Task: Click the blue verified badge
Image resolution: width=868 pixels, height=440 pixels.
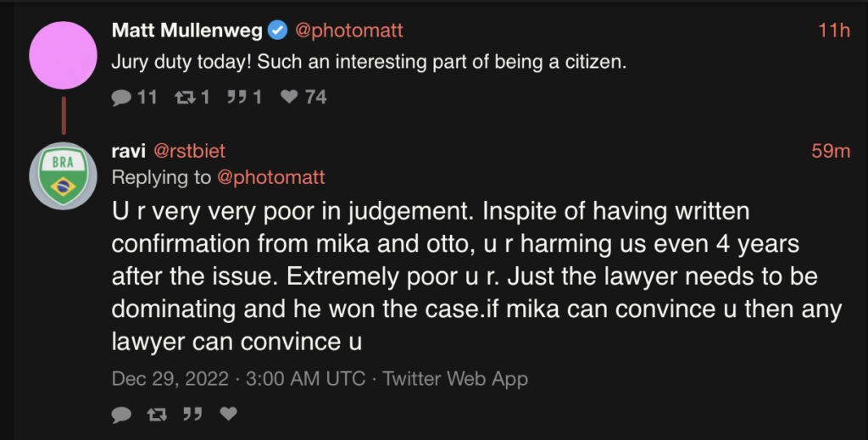Action: tap(277, 31)
